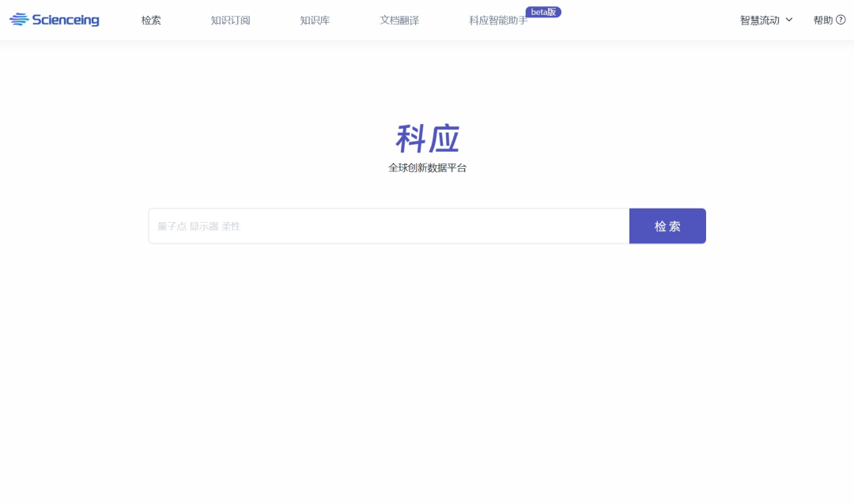Open the 帮助 help link

click(822, 21)
